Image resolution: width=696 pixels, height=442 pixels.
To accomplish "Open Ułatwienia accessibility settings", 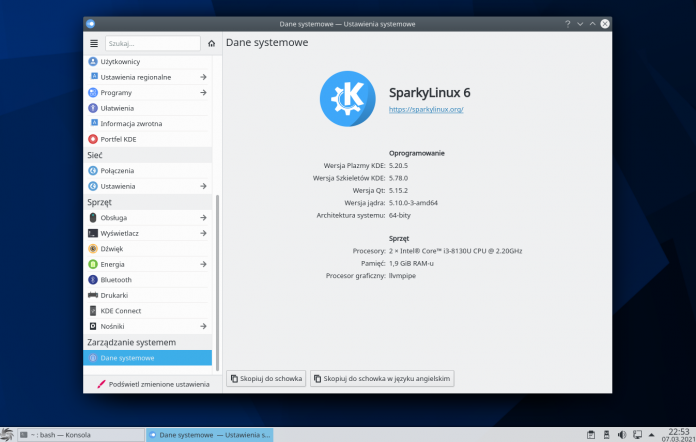I will pyautogui.click(x=117, y=108).
